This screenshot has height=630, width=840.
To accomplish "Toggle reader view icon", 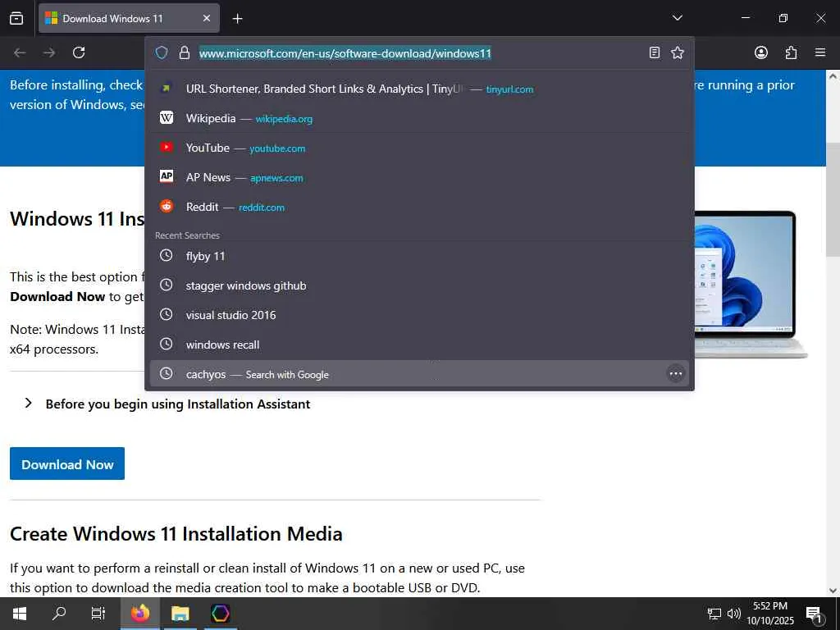I will click(x=654, y=52).
